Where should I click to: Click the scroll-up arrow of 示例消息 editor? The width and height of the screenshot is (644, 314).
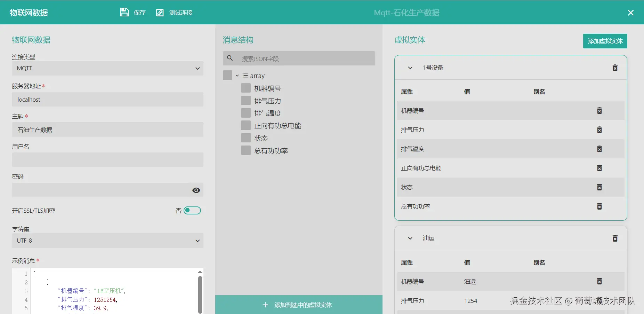coord(200,272)
